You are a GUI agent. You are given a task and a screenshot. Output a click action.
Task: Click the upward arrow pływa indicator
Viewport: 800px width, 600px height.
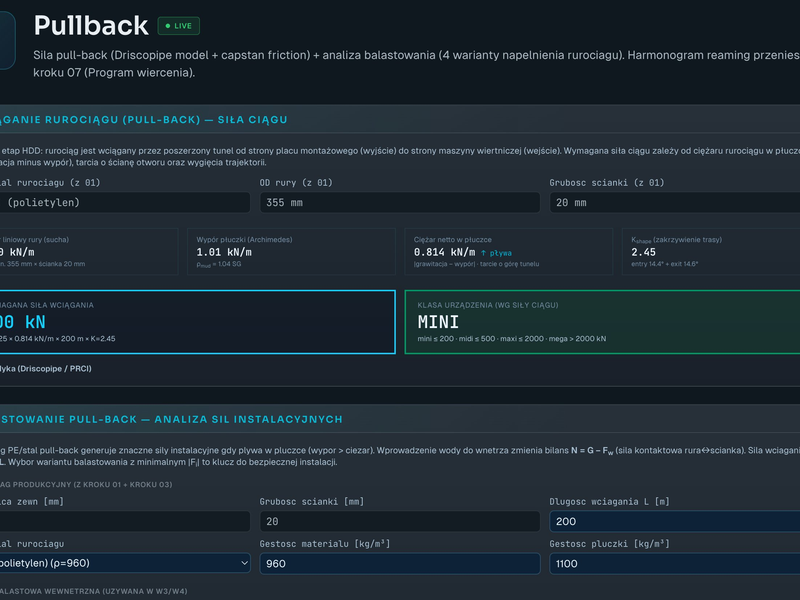coord(496,253)
